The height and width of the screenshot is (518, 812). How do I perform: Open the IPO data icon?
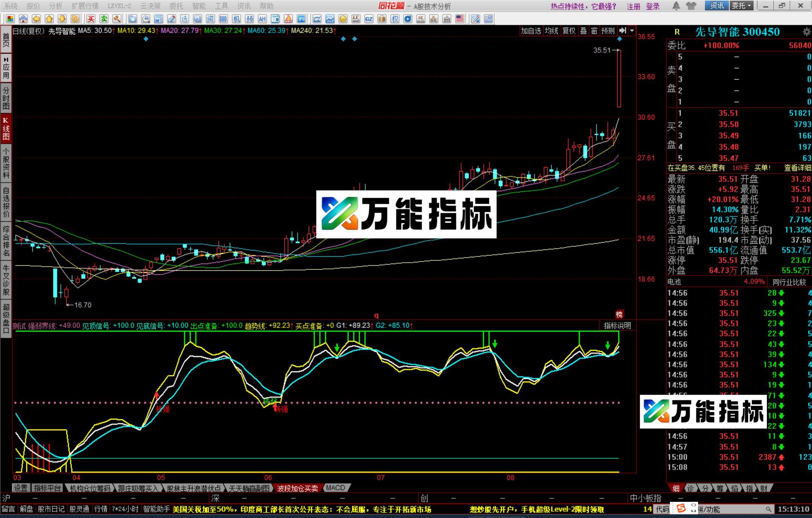click(x=301, y=19)
